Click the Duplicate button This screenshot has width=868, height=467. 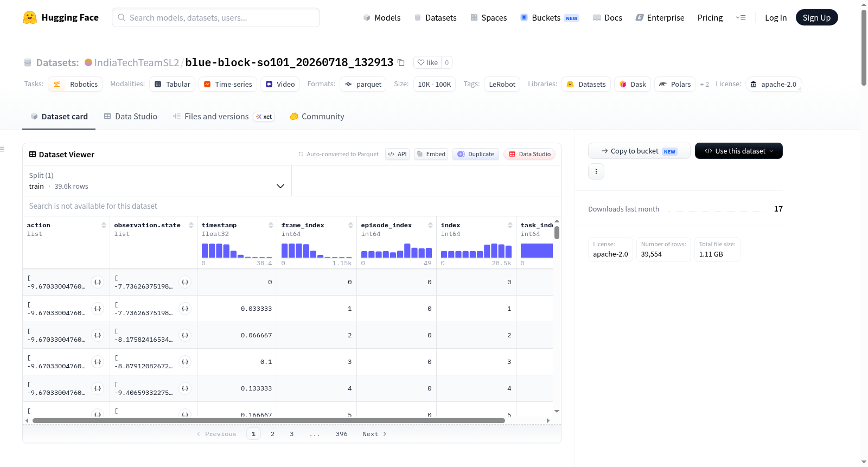coord(476,154)
